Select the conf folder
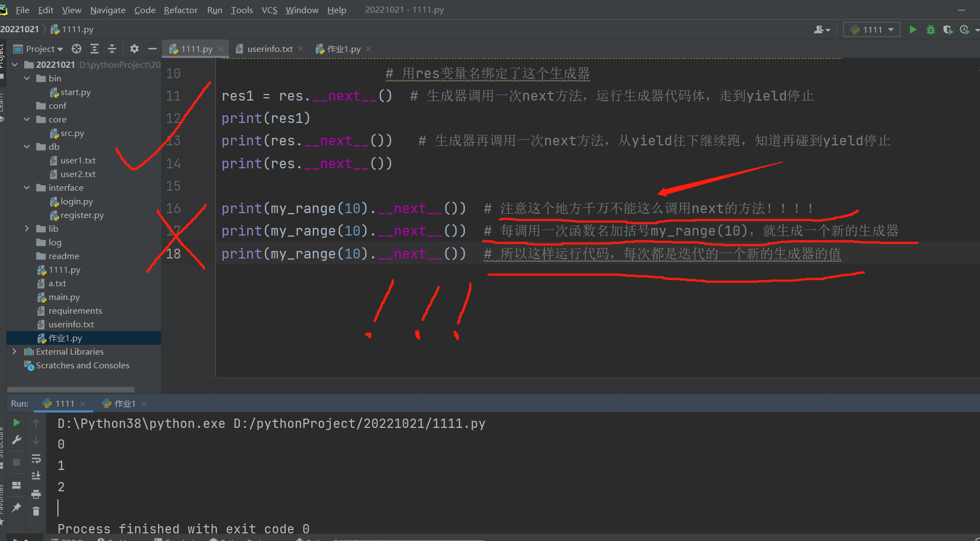 (x=57, y=105)
